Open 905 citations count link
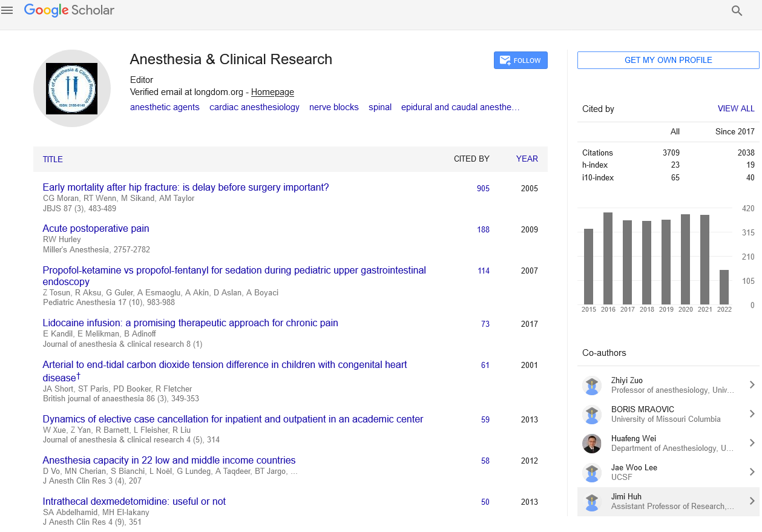Screen dimensions: 762x532 point(483,189)
